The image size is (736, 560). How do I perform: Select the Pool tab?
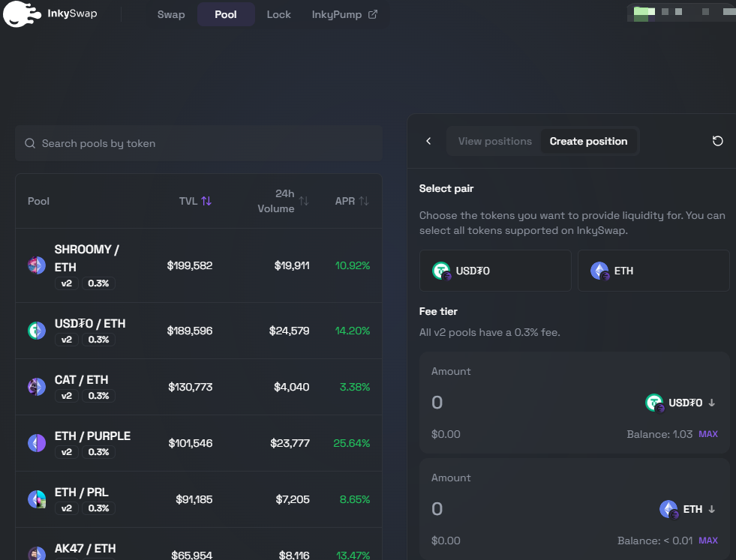coord(226,14)
